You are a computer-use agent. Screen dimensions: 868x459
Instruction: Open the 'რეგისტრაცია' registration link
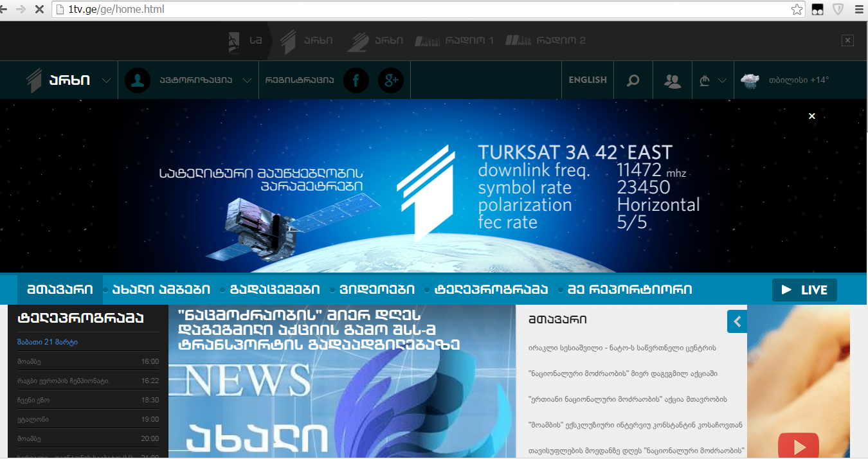tap(300, 81)
